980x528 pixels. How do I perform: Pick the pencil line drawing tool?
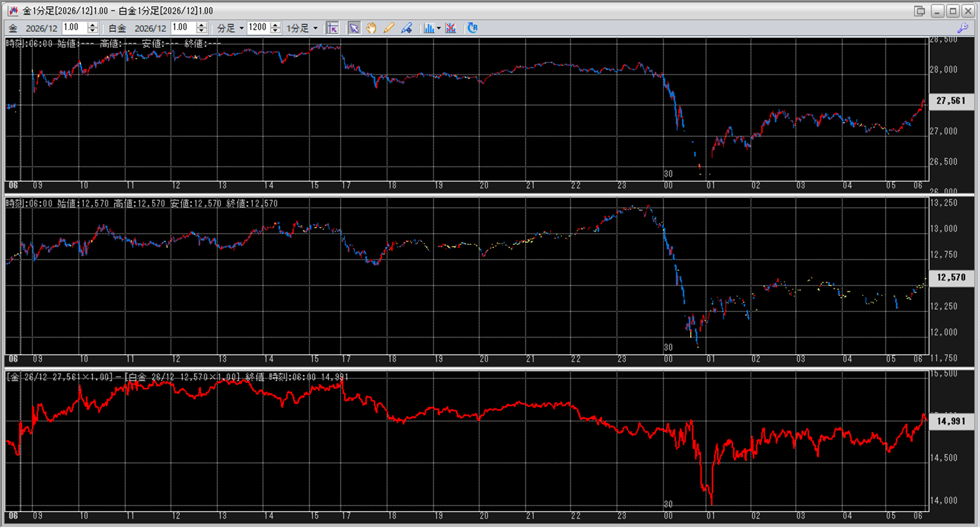point(389,28)
